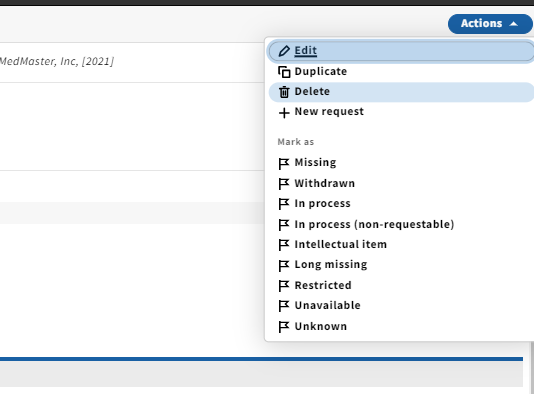Click the Actions button caret arrow
The height and width of the screenshot is (394, 534).
click(x=514, y=24)
